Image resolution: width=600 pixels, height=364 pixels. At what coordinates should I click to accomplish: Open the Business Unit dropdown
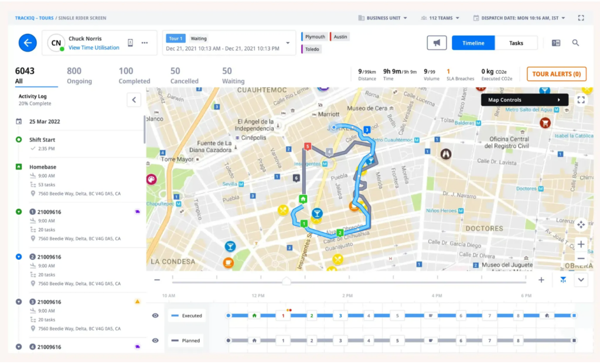pyautogui.click(x=383, y=18)
